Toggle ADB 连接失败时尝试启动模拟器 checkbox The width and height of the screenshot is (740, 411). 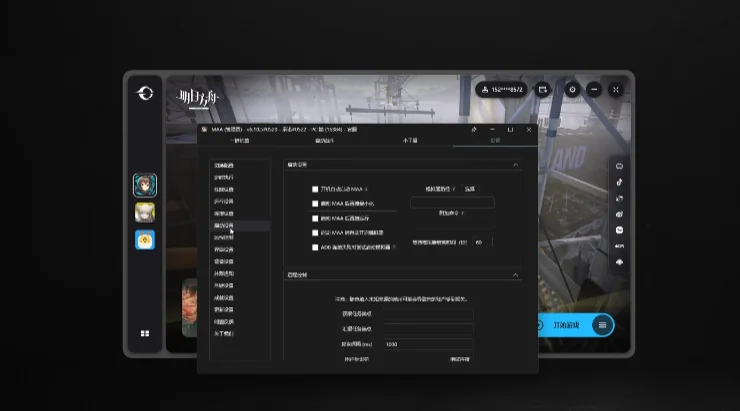[315, 247]
